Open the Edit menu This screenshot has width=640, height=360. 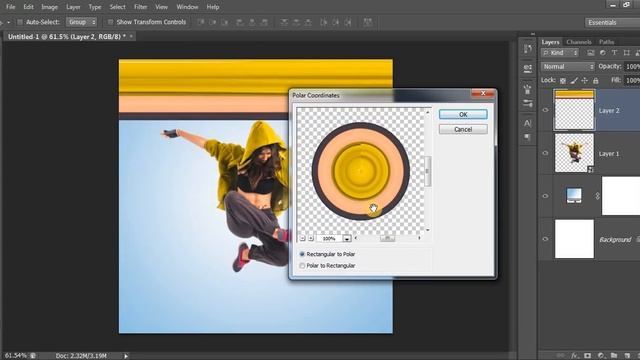(x=28, y=7)
